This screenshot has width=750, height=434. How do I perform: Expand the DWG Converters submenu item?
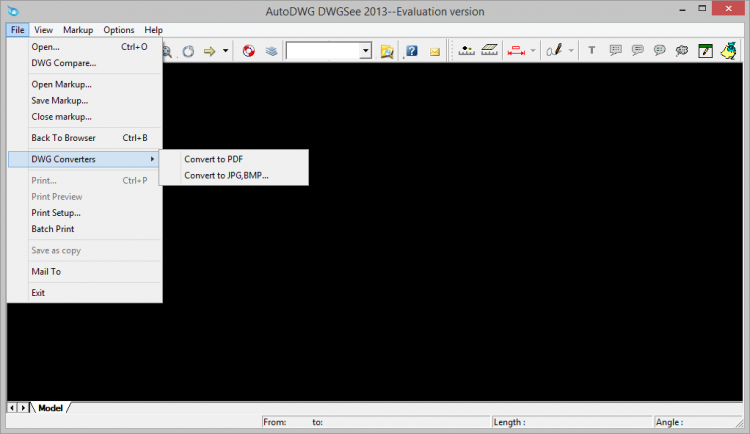tap(85, 159)
